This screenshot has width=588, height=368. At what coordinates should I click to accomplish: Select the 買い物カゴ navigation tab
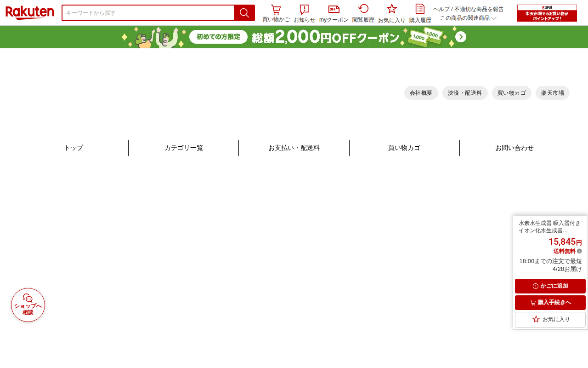pos(404,148)
